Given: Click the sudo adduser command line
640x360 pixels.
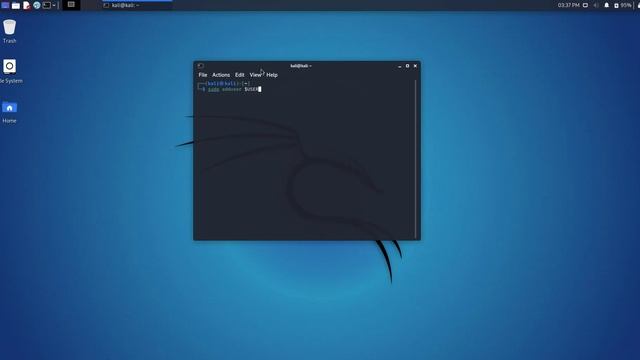Looking at the screenshot, I should 234,89.
